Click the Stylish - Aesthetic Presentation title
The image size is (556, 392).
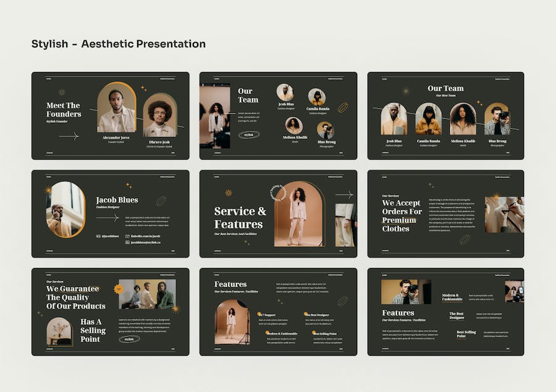coord(119,44)
